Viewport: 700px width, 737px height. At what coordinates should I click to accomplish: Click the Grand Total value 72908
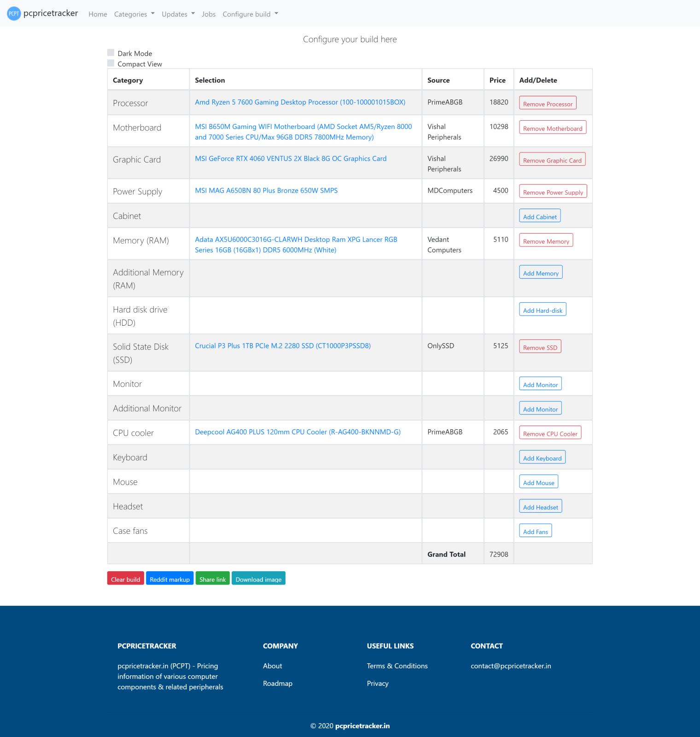coord(499,555)
